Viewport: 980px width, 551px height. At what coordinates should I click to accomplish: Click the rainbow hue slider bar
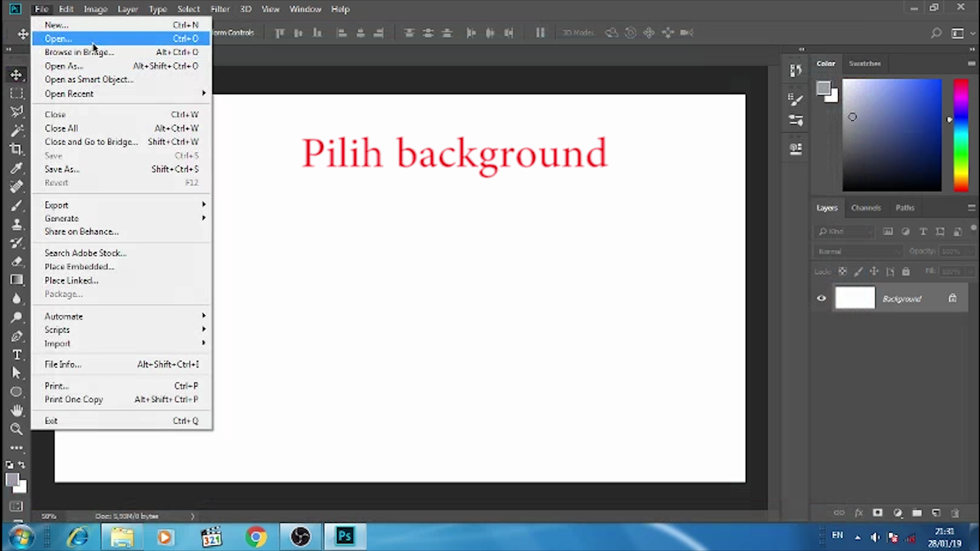961,135
